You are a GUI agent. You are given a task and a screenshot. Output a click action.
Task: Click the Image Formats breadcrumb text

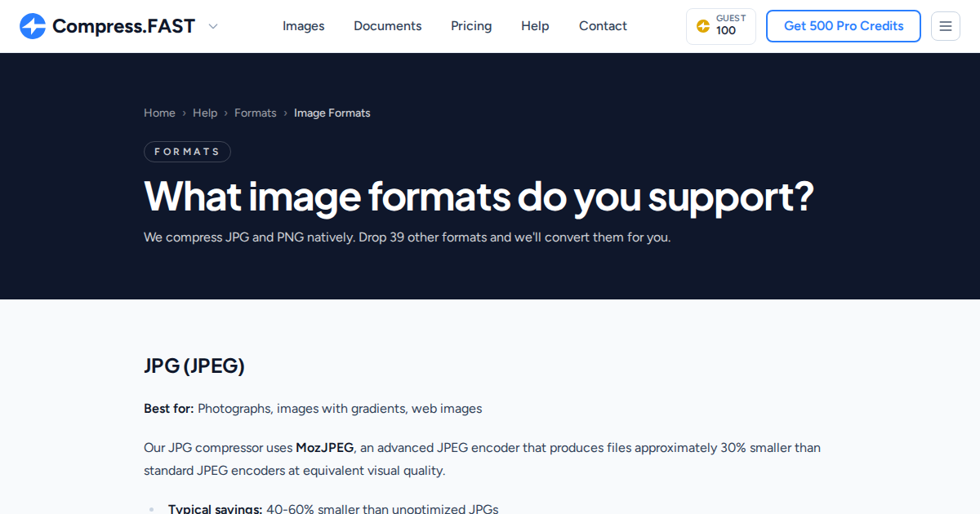332,113
